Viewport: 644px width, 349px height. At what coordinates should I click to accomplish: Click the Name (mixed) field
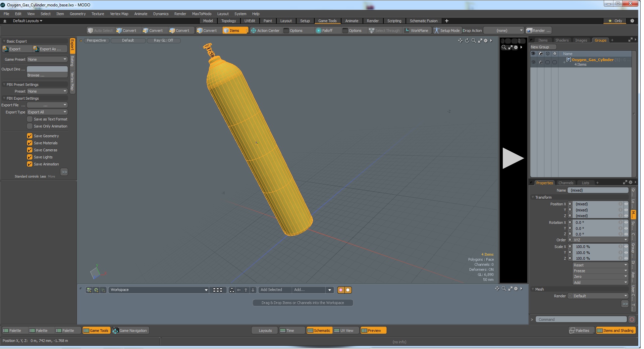point(598,190)
